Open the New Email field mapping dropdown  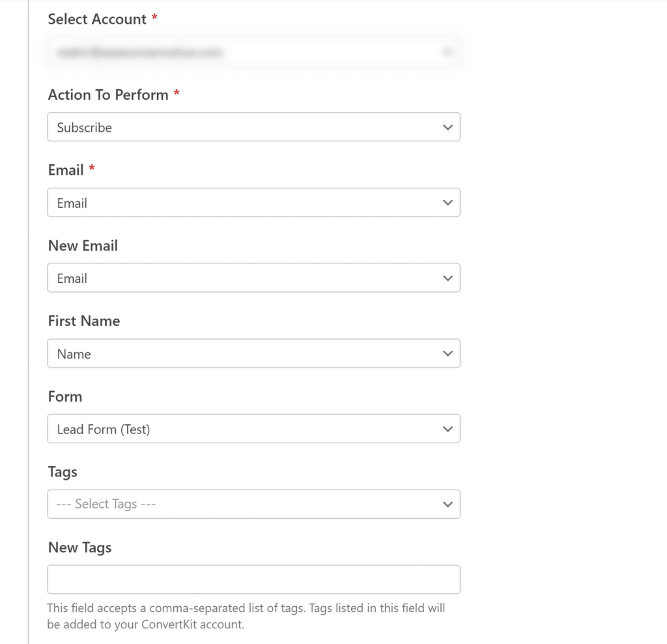pyautogui.click(x=248, y=278)
